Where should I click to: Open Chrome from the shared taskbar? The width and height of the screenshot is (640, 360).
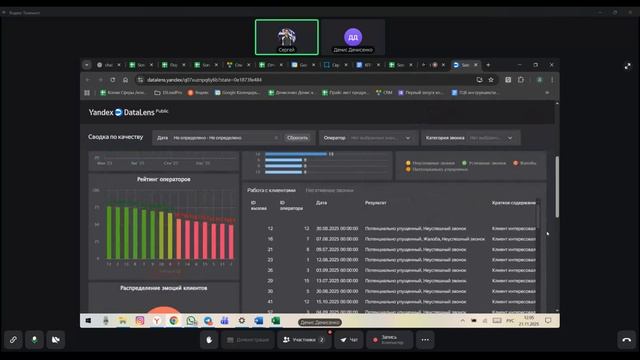tap(174, 321)
